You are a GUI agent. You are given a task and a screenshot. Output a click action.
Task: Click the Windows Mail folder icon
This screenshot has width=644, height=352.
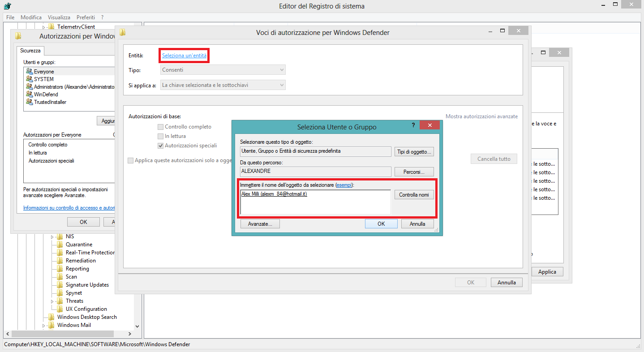point(52,325)
